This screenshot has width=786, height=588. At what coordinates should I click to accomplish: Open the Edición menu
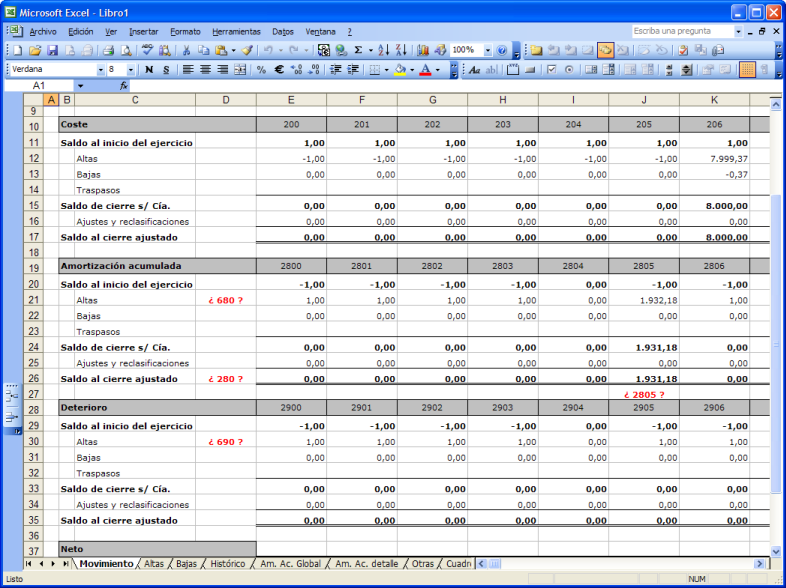[81, 32]
